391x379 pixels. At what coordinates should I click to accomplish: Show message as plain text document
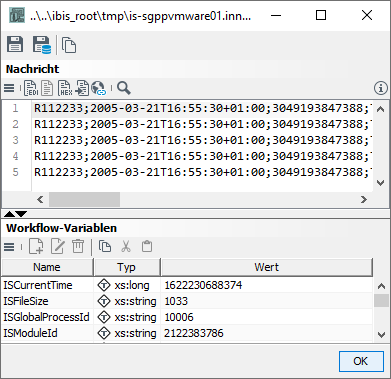point(47,88)
